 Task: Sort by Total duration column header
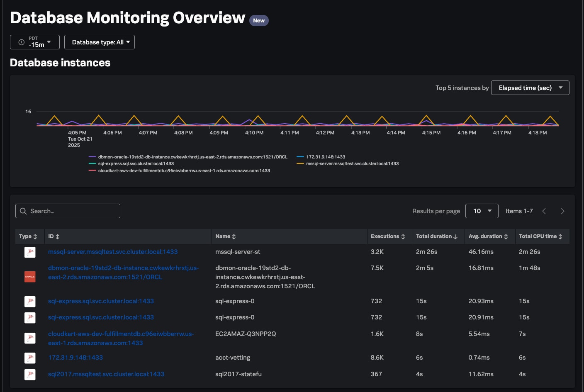pos(436,236)
